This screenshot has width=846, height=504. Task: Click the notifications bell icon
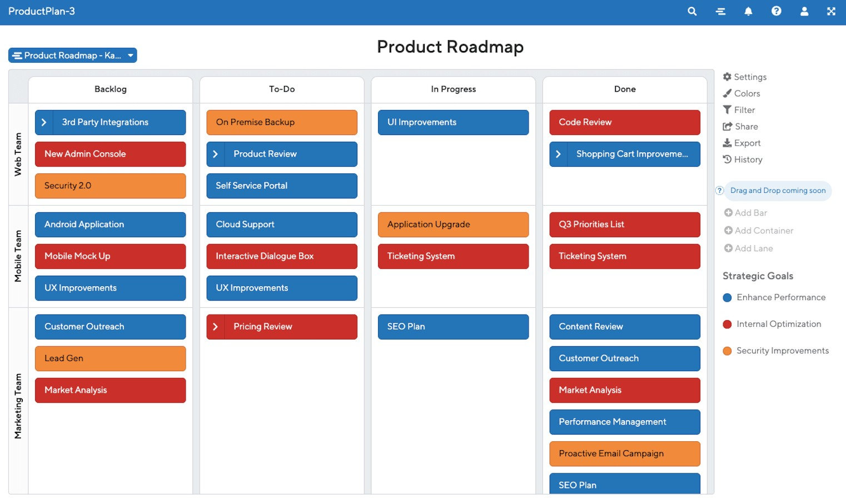[x=748, y=11]
